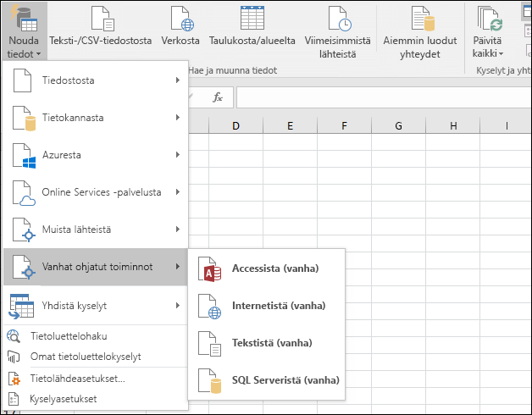Click the Online Services cloud icon

(24, 193)
